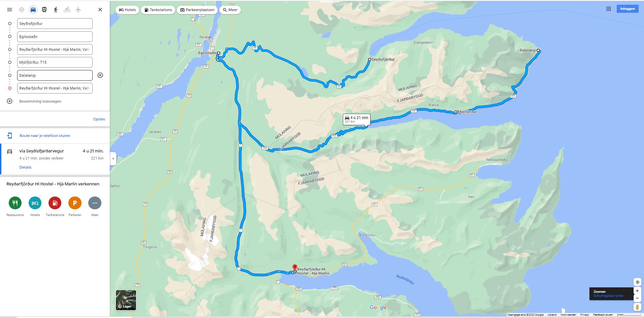The image size is (644, 318).
Task: Filter map by Parkeerplaatsen chip
Action: pos(197,10)
